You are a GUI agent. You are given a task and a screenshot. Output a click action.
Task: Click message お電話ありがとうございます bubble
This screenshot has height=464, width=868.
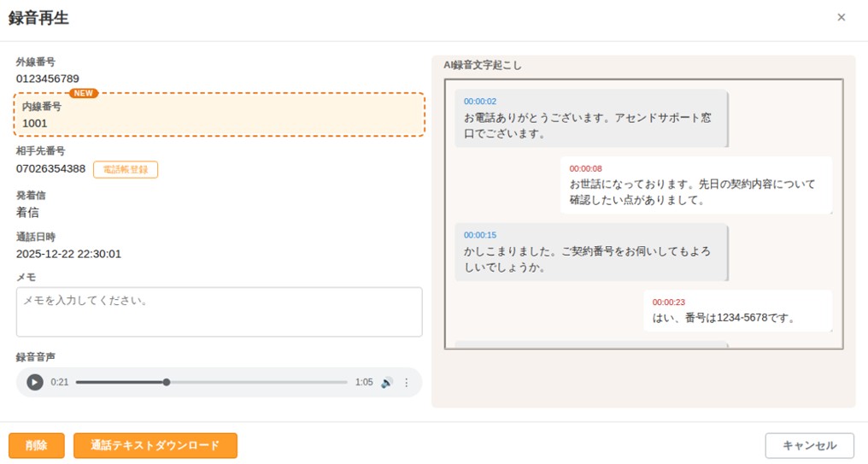pyautogui.click(x=590, y=118)
